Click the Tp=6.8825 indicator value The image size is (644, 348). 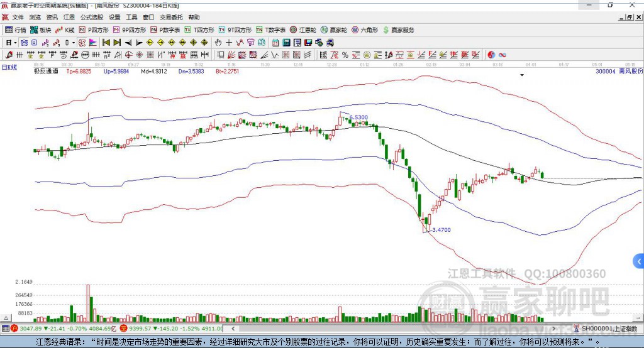click(79, 71)
